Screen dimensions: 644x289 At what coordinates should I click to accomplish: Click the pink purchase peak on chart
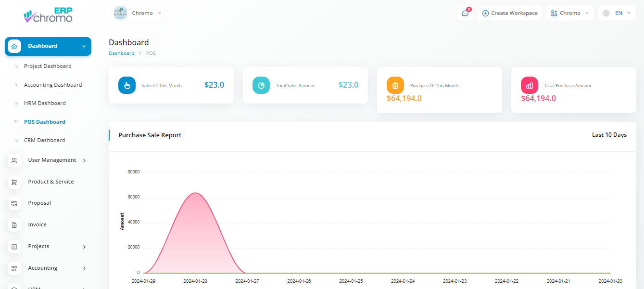point(195,193)
